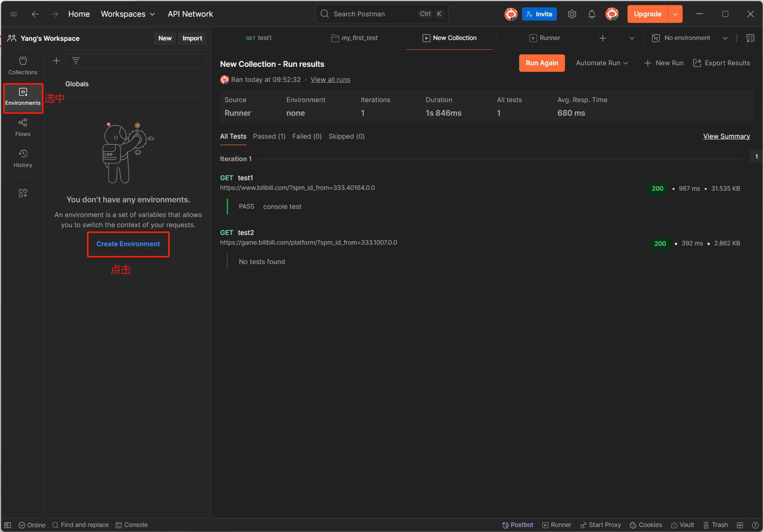Viewport: 763px width, 532px height.
Task: Open the user avatar next to Upgrade
Action: (x=612, y=14)
